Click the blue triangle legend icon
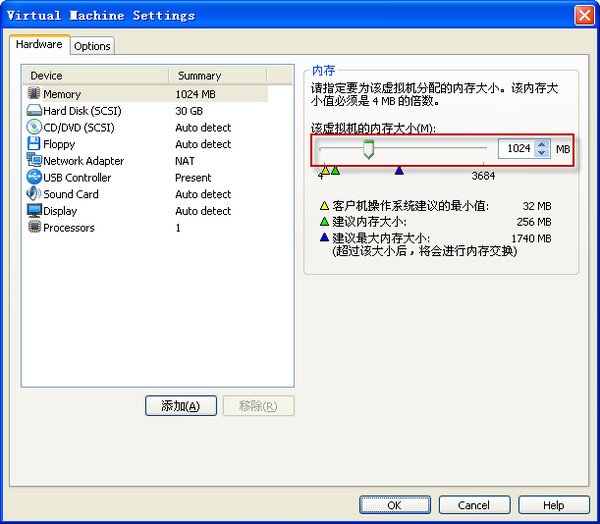This screenshot has width=600, height=524. 324,237
